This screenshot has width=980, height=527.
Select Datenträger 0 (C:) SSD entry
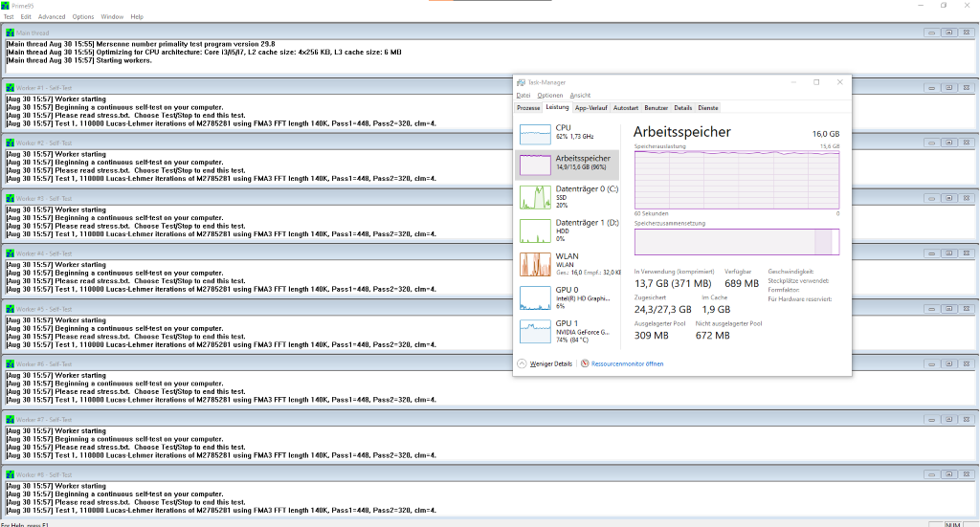coord(568,197)
